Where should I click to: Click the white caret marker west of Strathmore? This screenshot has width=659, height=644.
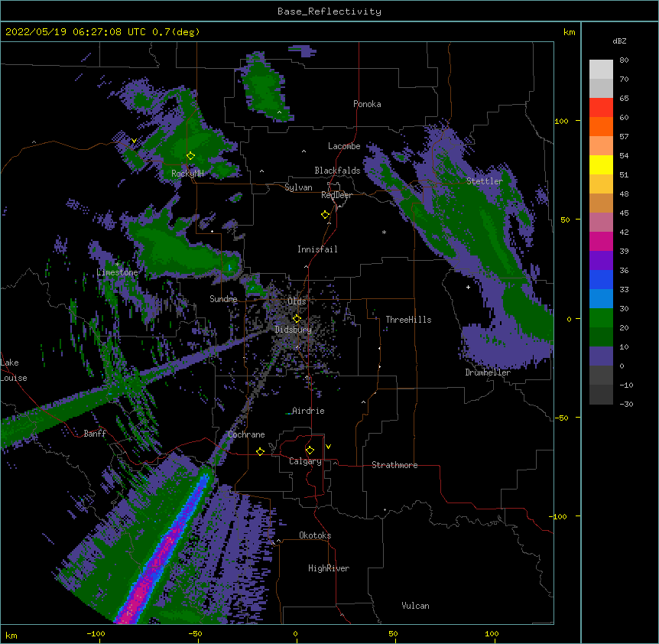coord(335,463)
